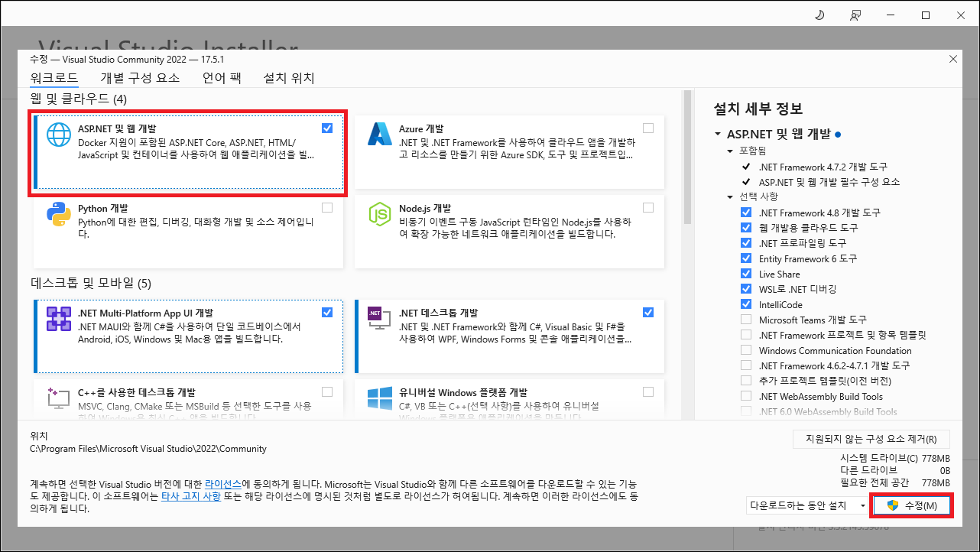Uncheck the .NET profiling tools option
The height and width of the screenshot is (552, 980).
pyautogui.click(x=746, y=243)
